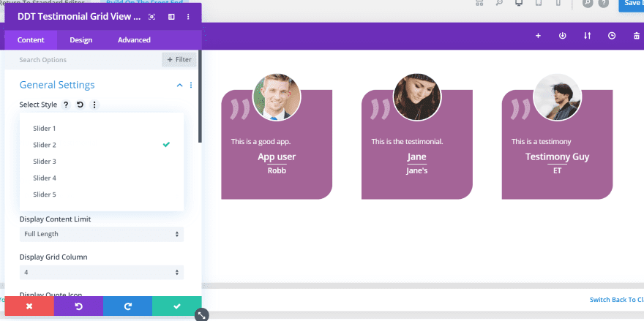
Task: Open the Display Grid Column dropdown
Action: [x=102, y=272]
